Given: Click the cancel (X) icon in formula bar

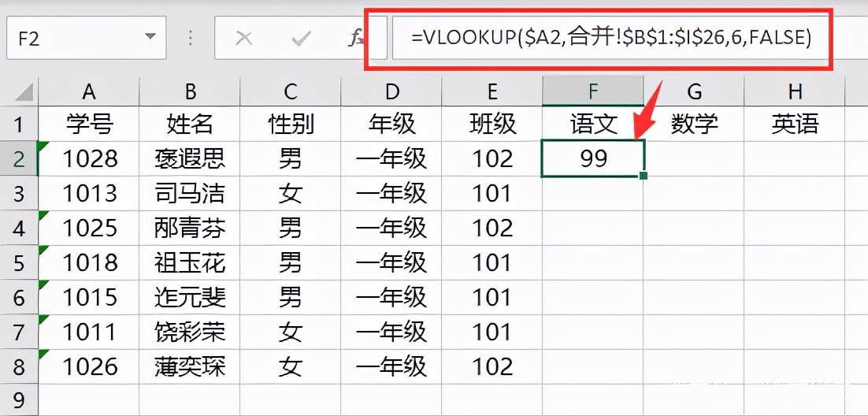Looking at the screenshot, I should [x=243, y=38].
